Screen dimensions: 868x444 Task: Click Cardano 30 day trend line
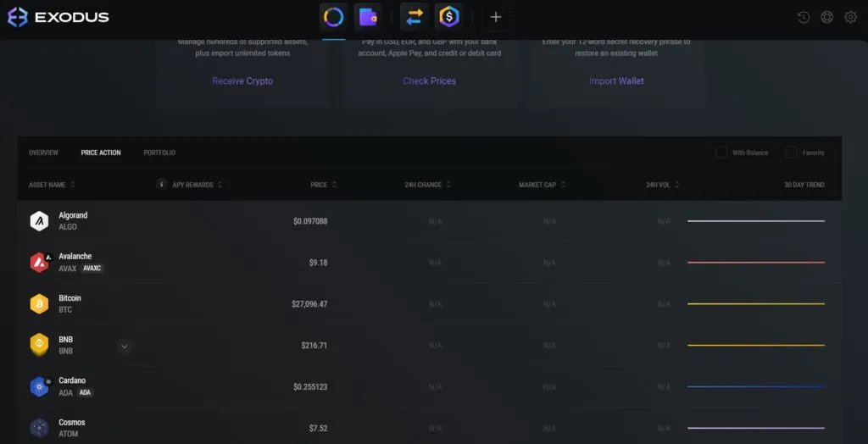[x=755, y=386]
